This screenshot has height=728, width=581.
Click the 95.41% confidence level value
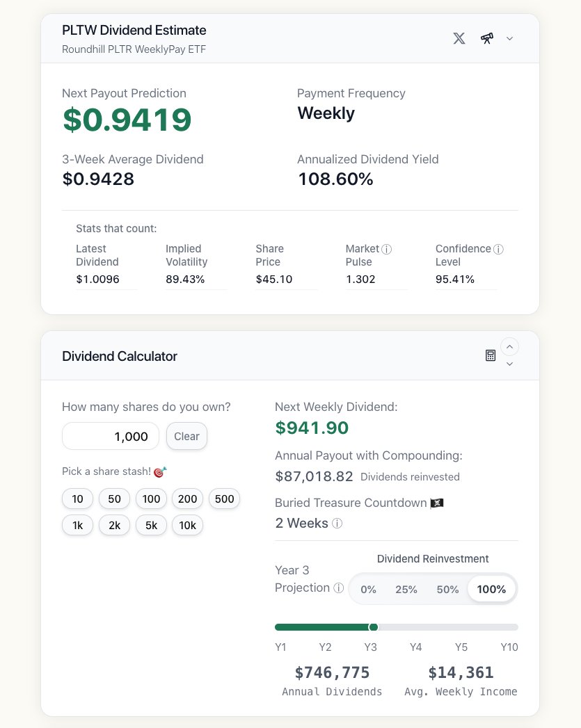tap(454, 279)
